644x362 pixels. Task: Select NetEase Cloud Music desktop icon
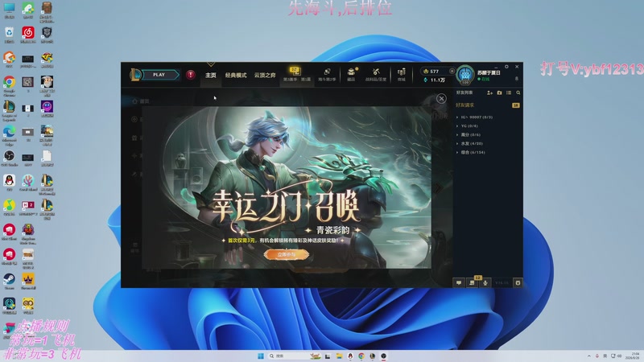[x=28, y=35]
